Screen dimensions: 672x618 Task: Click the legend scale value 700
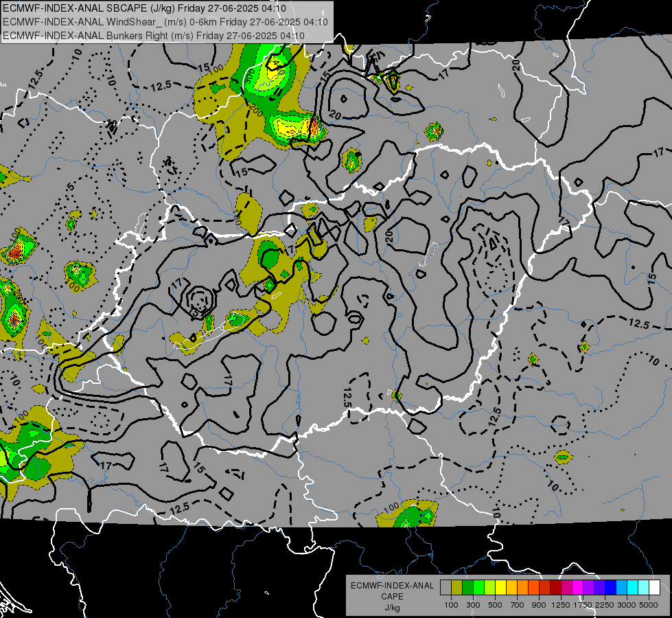518,605
